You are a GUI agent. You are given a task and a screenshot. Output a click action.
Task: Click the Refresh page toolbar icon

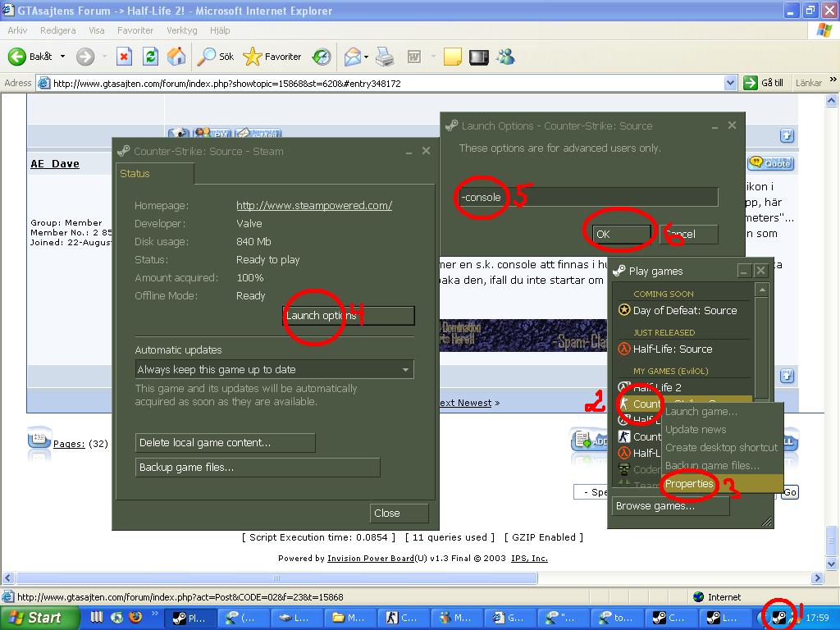(x=151, y=57)
